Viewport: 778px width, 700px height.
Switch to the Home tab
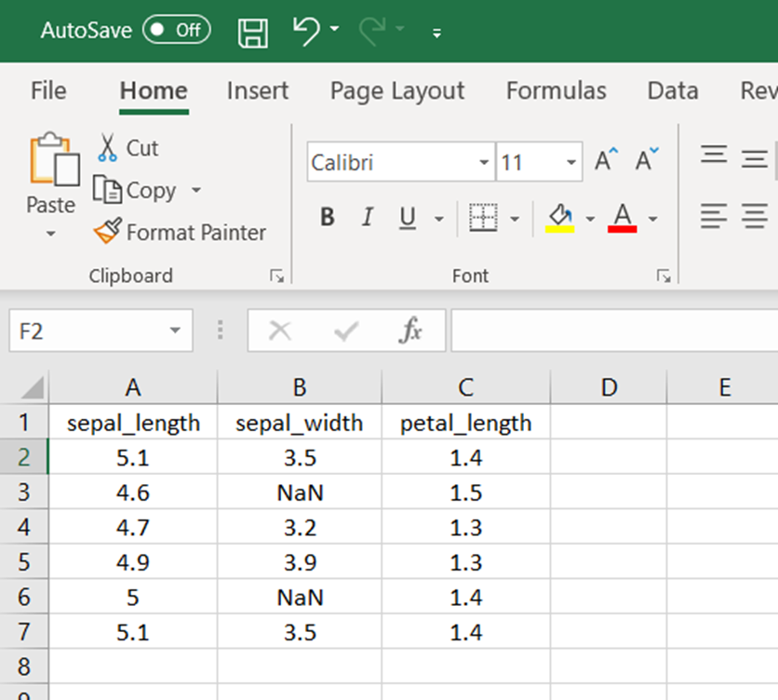pos(154,90)
